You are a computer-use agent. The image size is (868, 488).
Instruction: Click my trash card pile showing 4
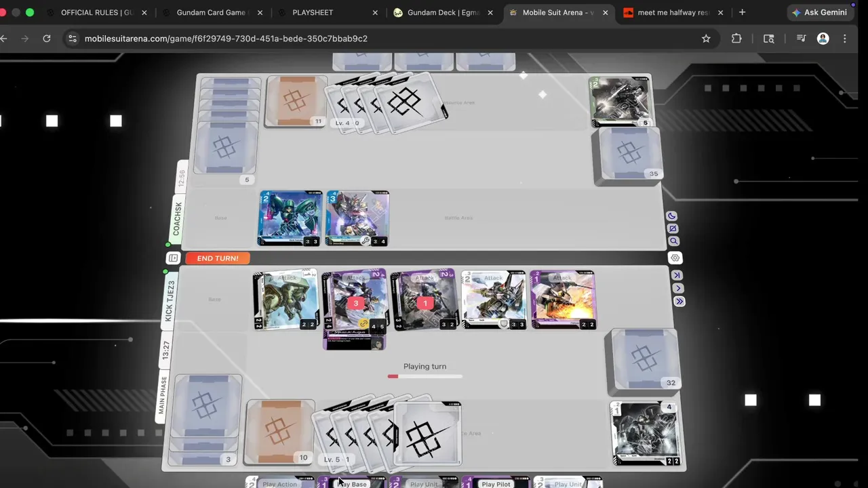[x=646, y=434]
